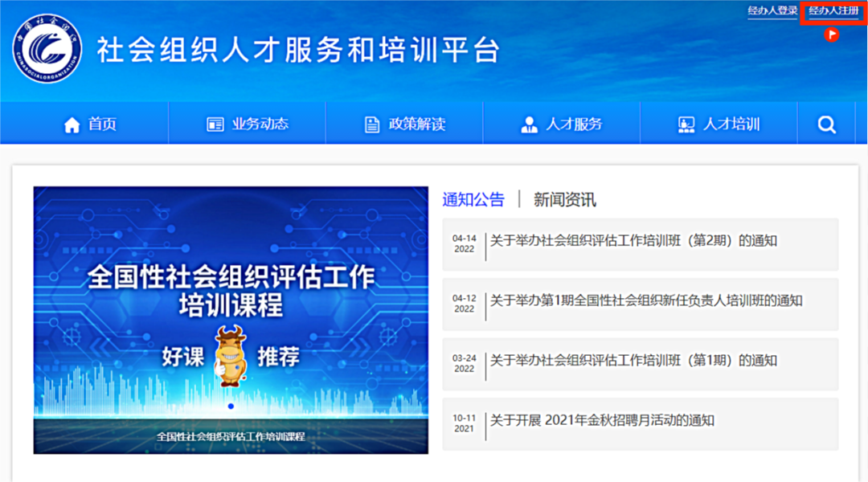Click the search magnifier icon in navbar
This screenshot has width=868, height=482.
coord(827,125)
